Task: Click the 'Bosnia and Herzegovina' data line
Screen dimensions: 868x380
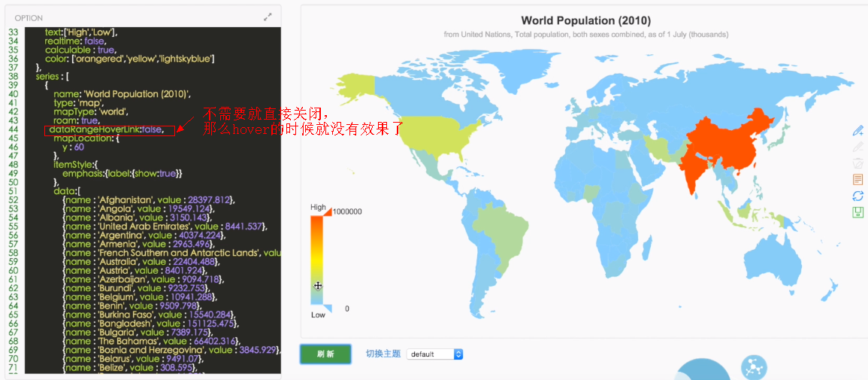Action: (x=171, y=350)
